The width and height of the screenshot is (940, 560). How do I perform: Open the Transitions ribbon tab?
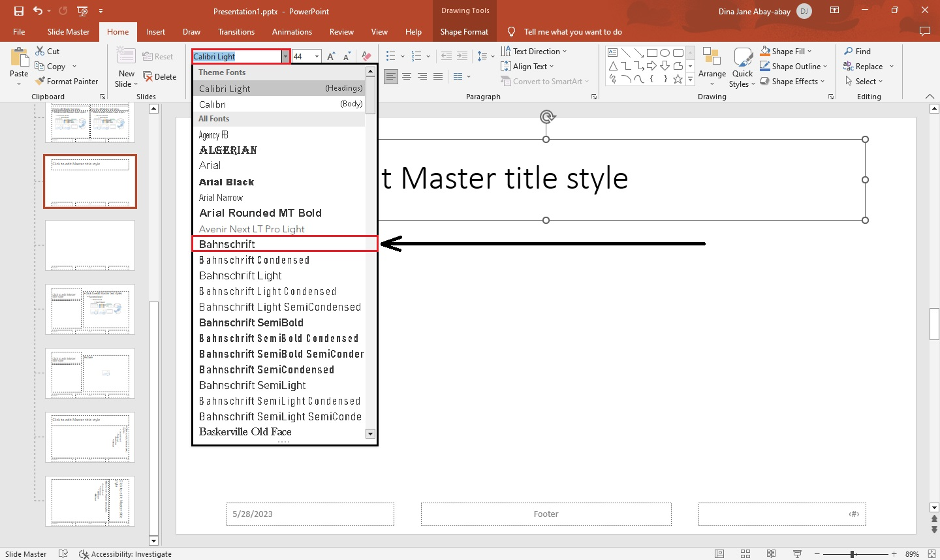(236, 31)
